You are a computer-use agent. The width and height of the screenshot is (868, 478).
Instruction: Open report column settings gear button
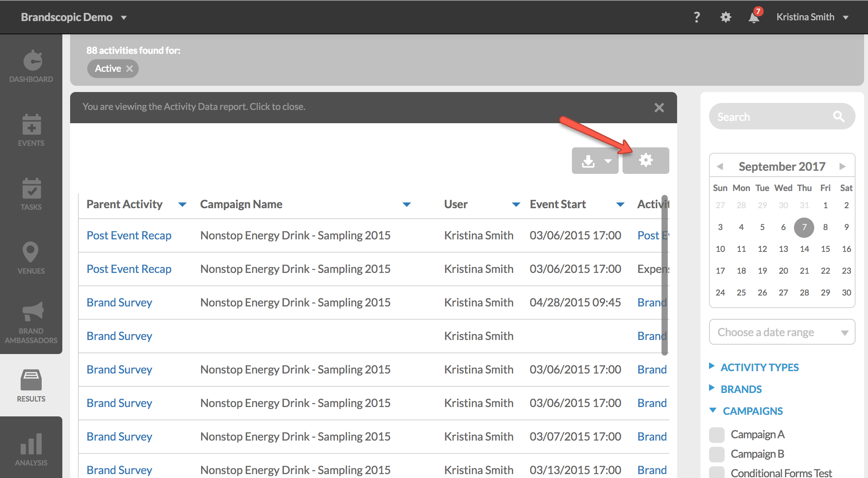(646, 160)
